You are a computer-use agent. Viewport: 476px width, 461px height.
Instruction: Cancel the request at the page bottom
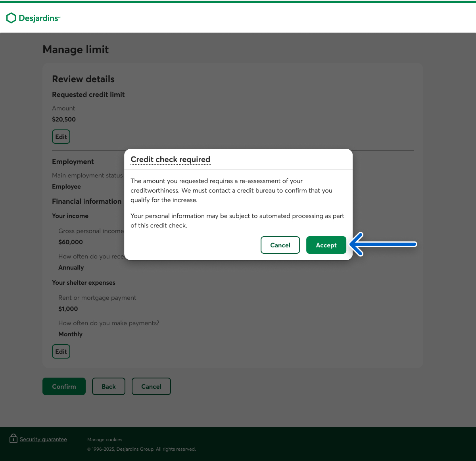151,386
